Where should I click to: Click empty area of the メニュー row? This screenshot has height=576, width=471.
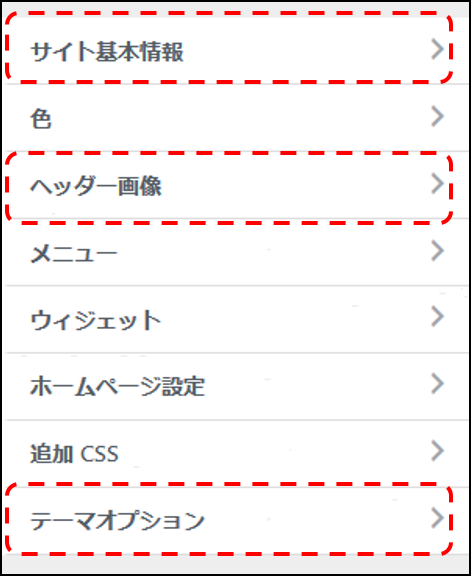click(x=272, y=252)
